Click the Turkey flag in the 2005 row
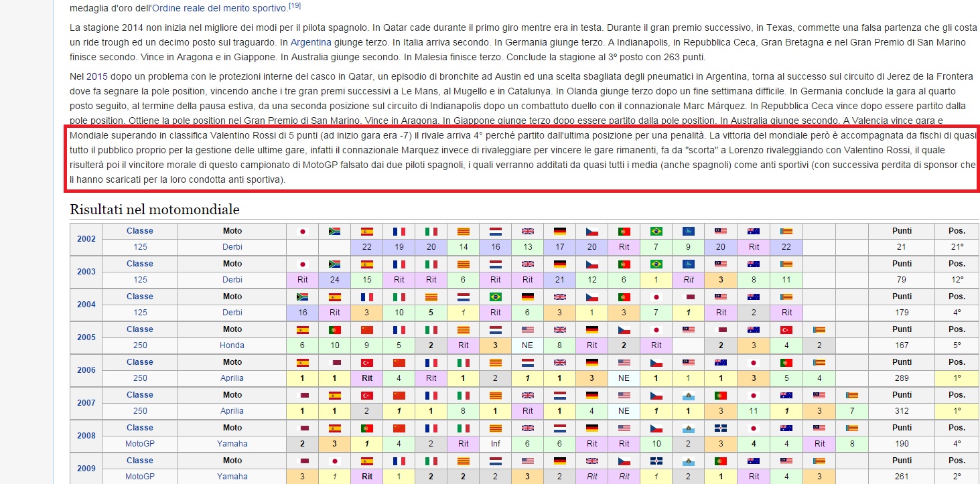The width and height of the screenshot is (980, 484). tap(786, 329)
